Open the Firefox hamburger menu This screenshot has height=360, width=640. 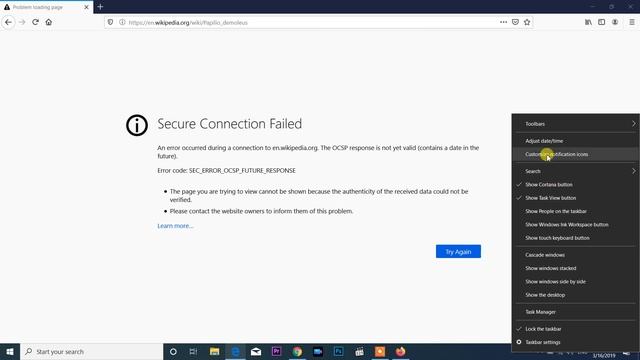[x=631, y=22]
